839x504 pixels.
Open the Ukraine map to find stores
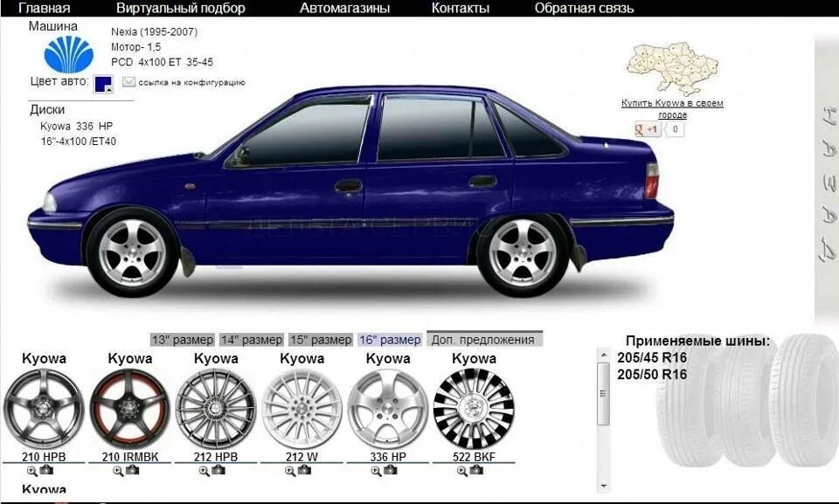point(673,70)
